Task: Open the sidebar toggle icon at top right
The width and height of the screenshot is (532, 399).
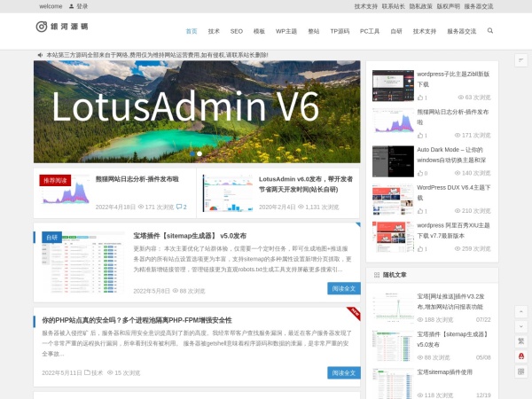Action: [x=520, y=60]
